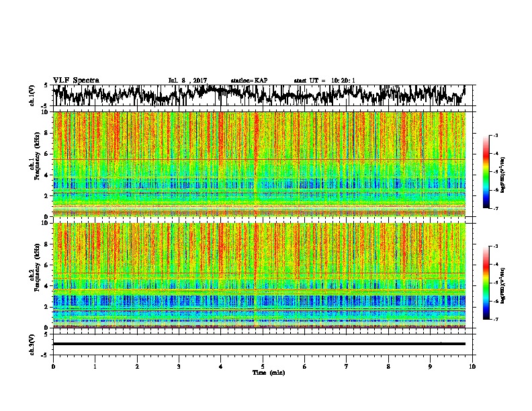Click the time axis tick label 5
532x411 pixels.
(263, 367)
